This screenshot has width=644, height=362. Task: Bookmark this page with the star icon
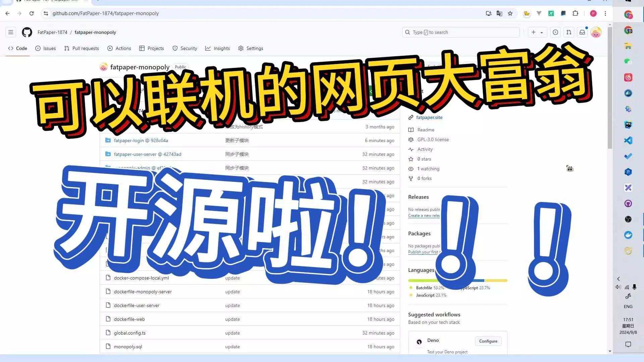click(510, 13)
